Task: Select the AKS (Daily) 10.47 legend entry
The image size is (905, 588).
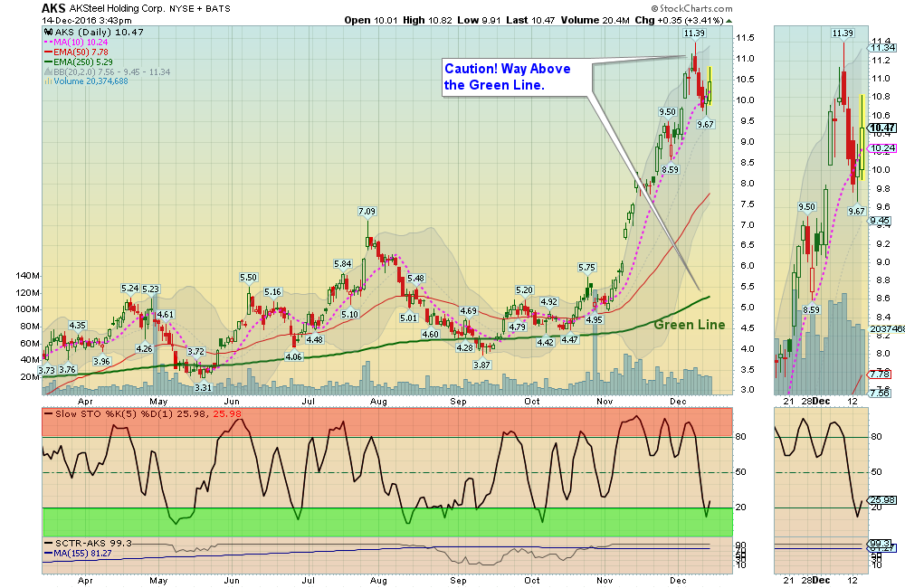Action: point(99,33)
